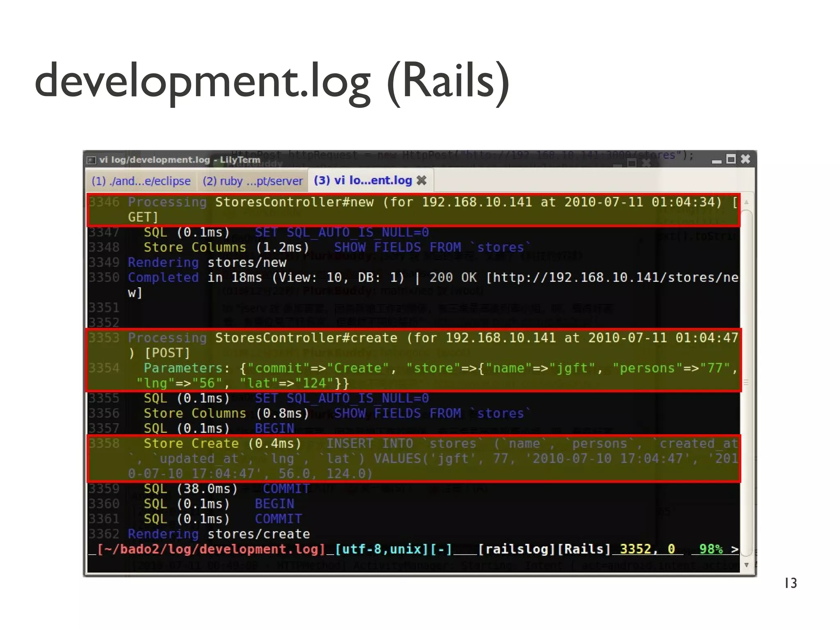The height and width of the screenshot is (630, 840).
Task: Select the (3) vi lo...ent.log tab
Action: click(x=363, y=180)
